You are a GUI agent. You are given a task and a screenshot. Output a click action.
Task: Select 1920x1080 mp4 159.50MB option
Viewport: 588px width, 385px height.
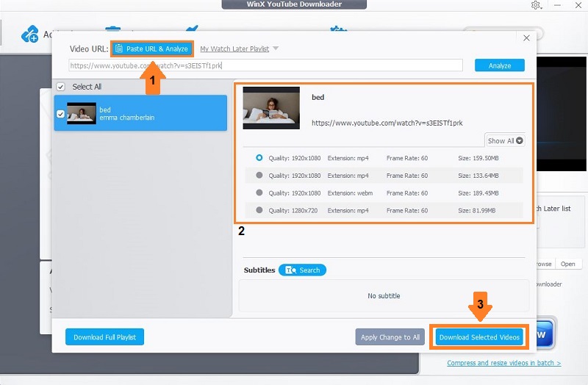pos(259,157)
